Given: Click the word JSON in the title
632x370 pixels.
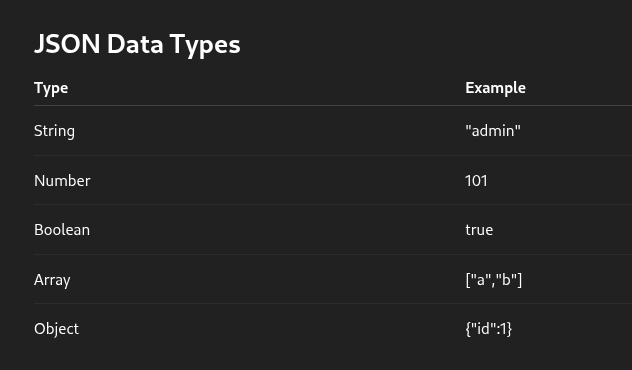Looking at the screenshot, I should 67,44.
